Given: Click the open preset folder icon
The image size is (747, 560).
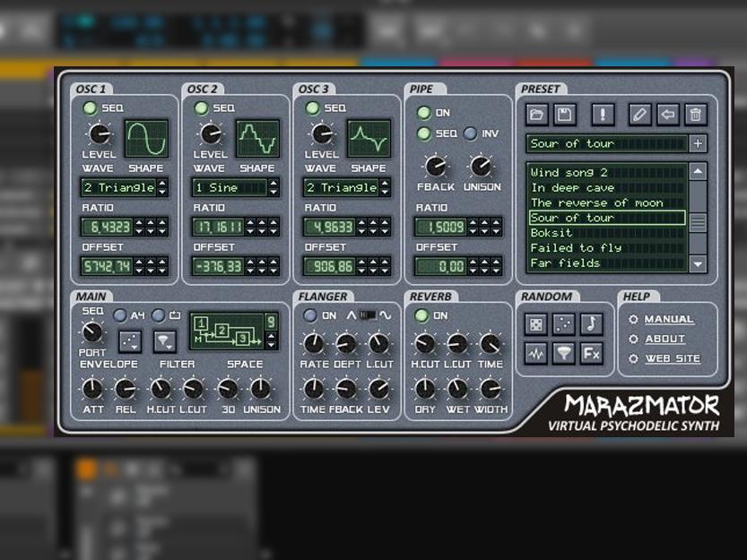Looking at the screenshot, I should pyautogui.click(x=537, y=114).
